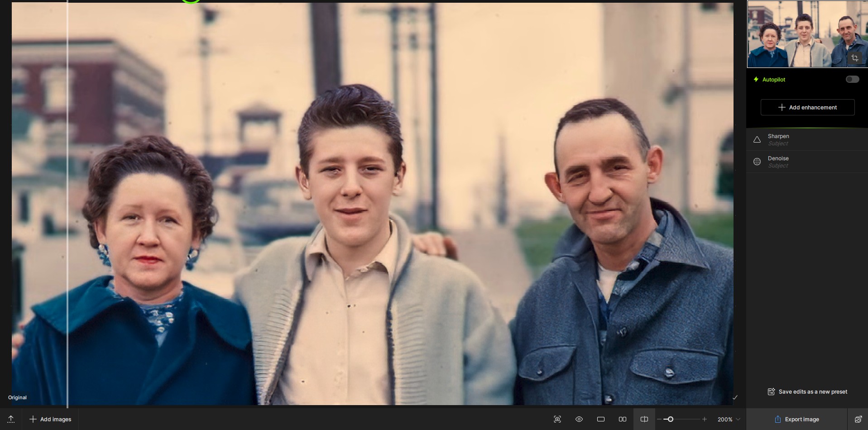
Task: Click Save edits as a new preset
Action: [807, 392]
